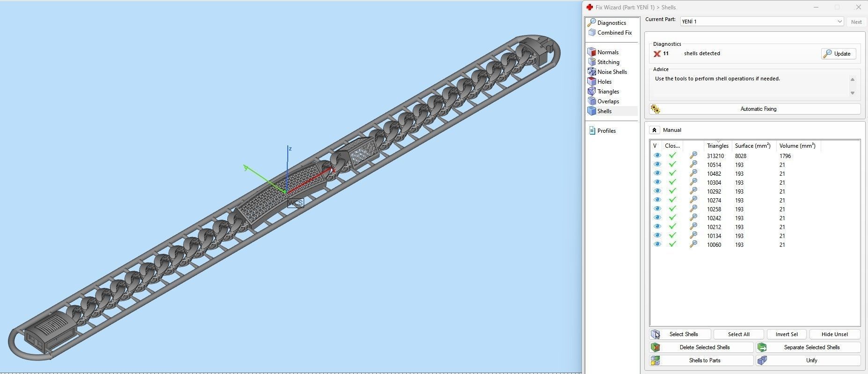Zoom to the 10242-triangle shell via magnifier
This screenshot has width=868, height=374.
tap(693, 217)
